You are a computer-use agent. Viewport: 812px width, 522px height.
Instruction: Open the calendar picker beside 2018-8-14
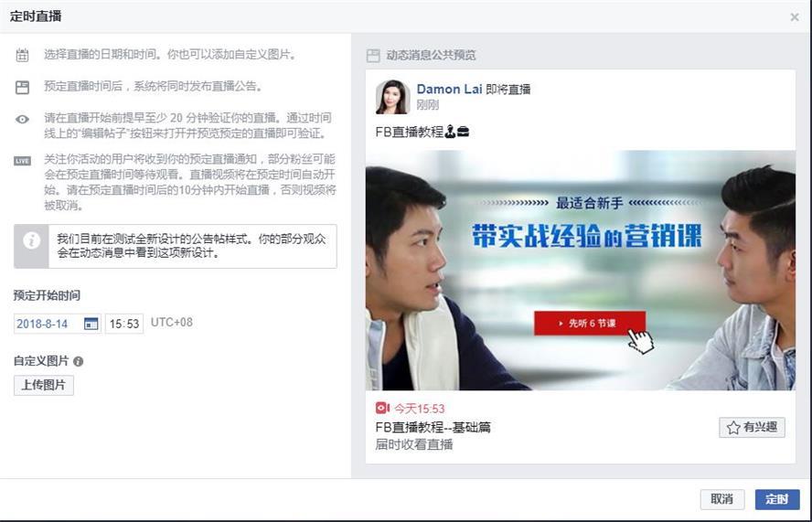[91, 324]
